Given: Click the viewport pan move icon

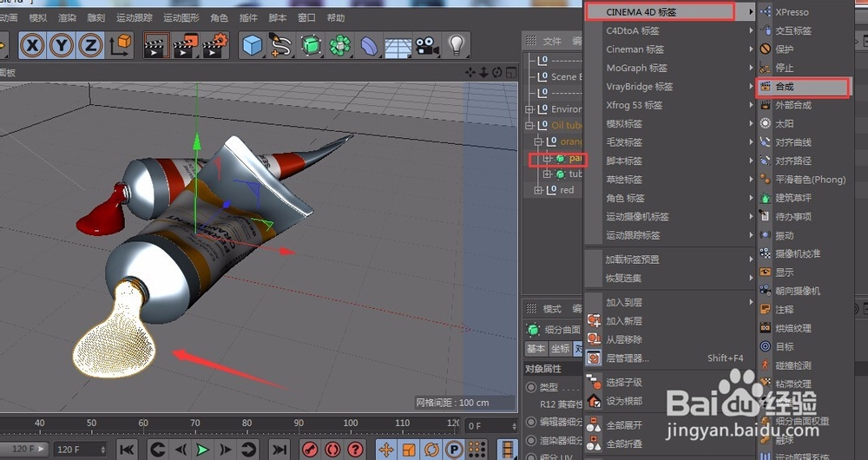Looking at the screenshot, I should point(470,73).
